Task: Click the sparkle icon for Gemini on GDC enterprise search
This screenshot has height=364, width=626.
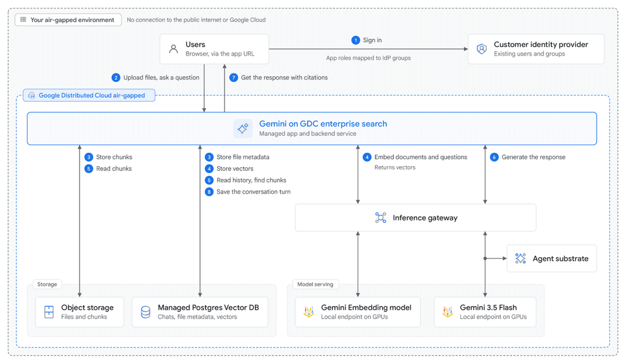Action: [243, 128]
